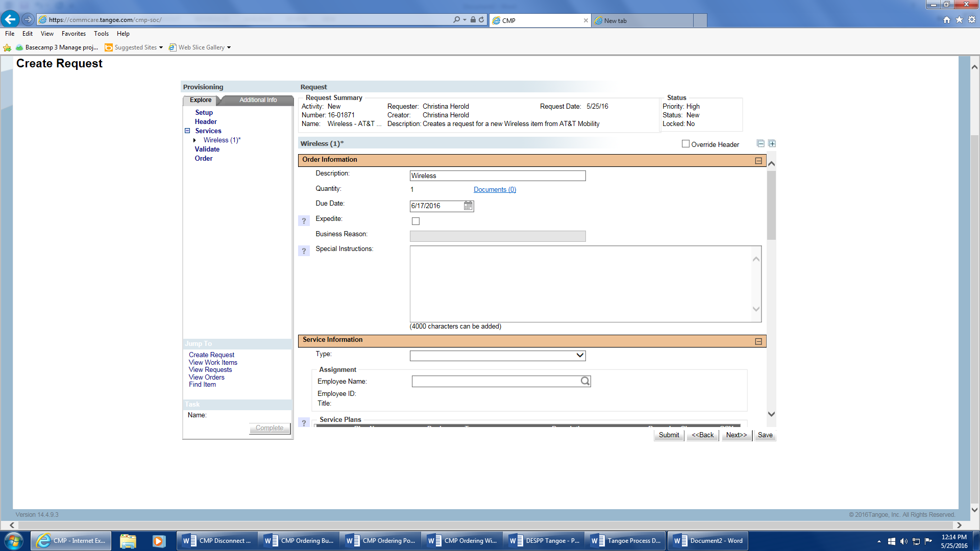Click the help icon beside Special Instructions
Viewport: 980px width, 551px height.
point(304,251)
